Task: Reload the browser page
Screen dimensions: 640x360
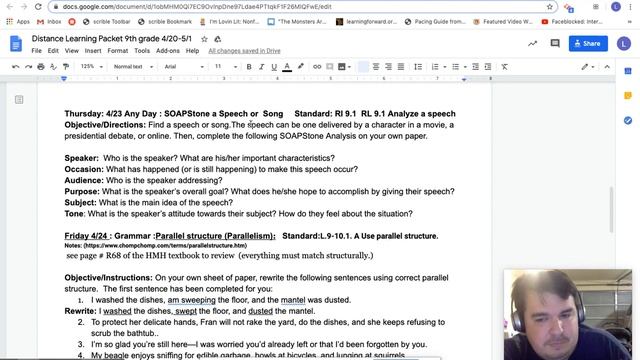Action: pos(38,7)
